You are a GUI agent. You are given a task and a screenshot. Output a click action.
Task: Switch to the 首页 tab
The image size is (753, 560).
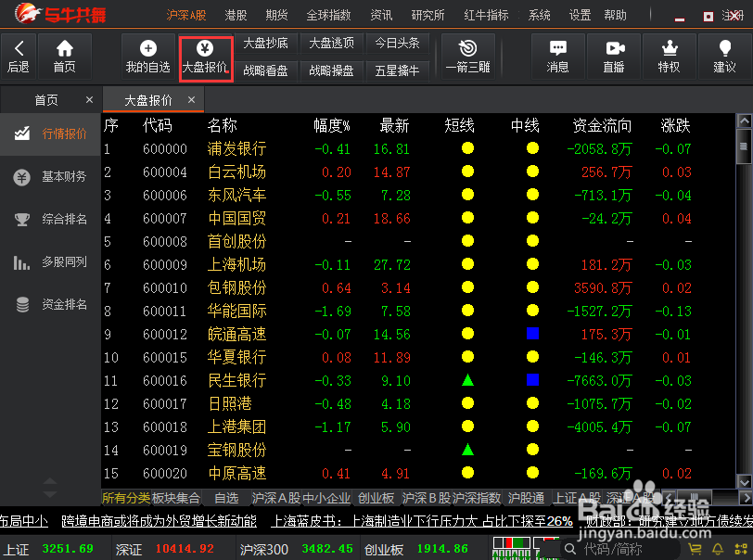pos(46,100)
